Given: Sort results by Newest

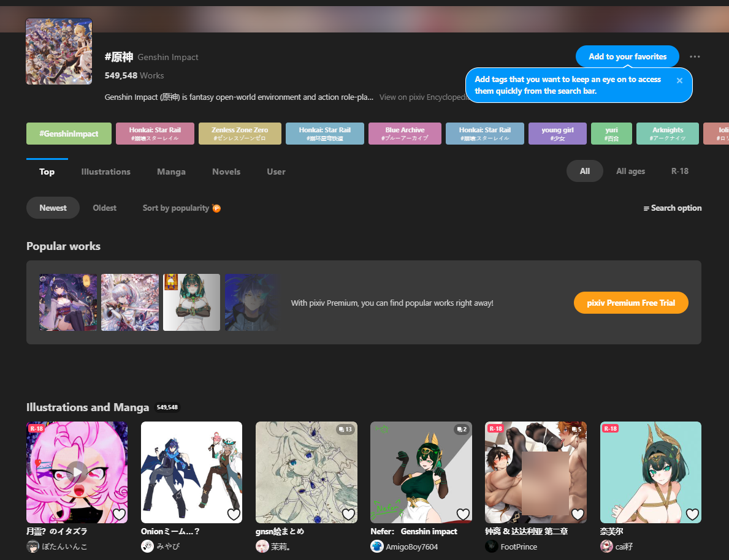Looking at the screenshot, I should coord(53,208).
